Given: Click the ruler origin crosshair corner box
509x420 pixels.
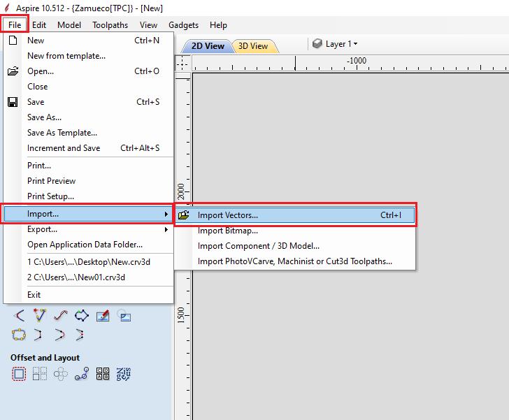Looking at the screenshot, I should click(x=182, y=63).
